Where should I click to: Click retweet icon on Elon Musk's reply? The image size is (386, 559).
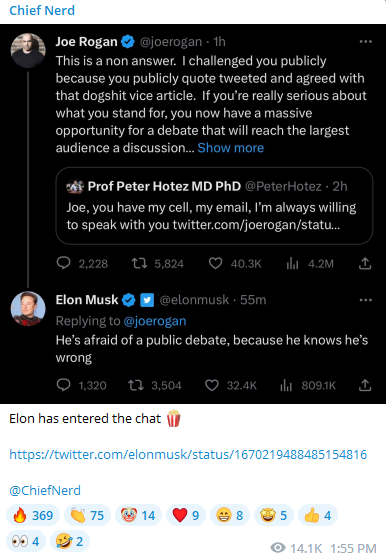pyautogui.click(x=136, y=385)
